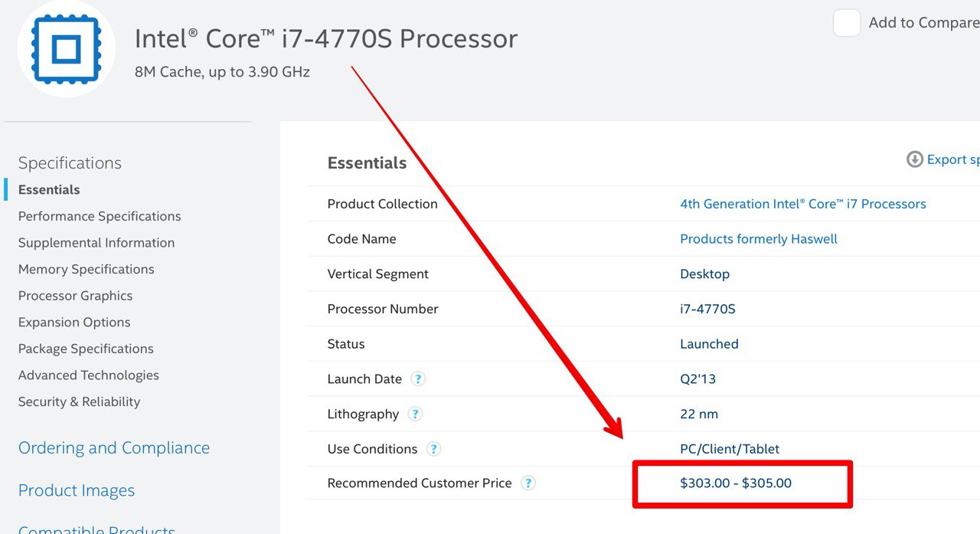Viewport: 980px width, 534px height.
Task: Open the Advanced Technologies section
Action: pos(89,375)
